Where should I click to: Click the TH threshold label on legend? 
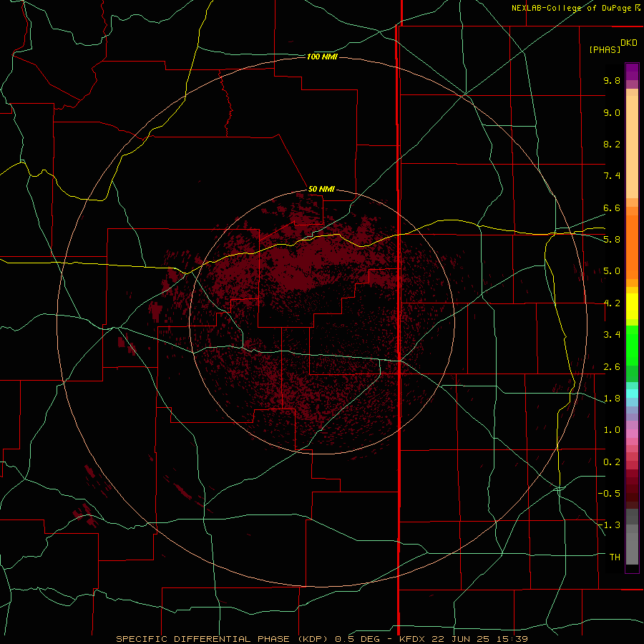click(615, 557)
